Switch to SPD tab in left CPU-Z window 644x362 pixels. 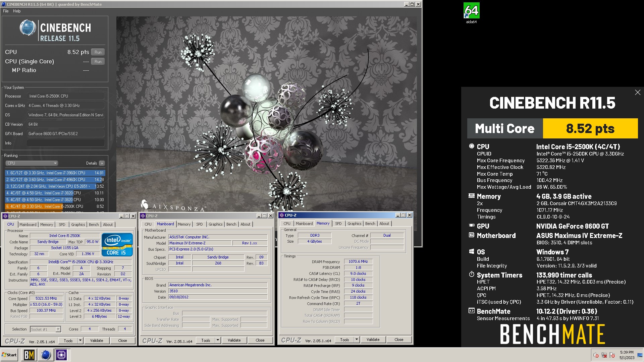[x=62, y=225]
